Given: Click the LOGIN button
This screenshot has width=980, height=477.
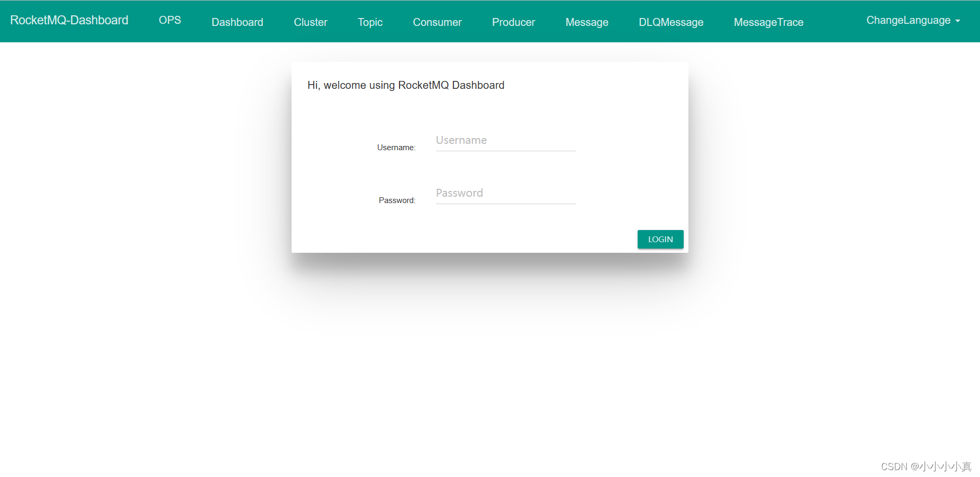Looking at the screenshot, I should (x=660, y=239).
